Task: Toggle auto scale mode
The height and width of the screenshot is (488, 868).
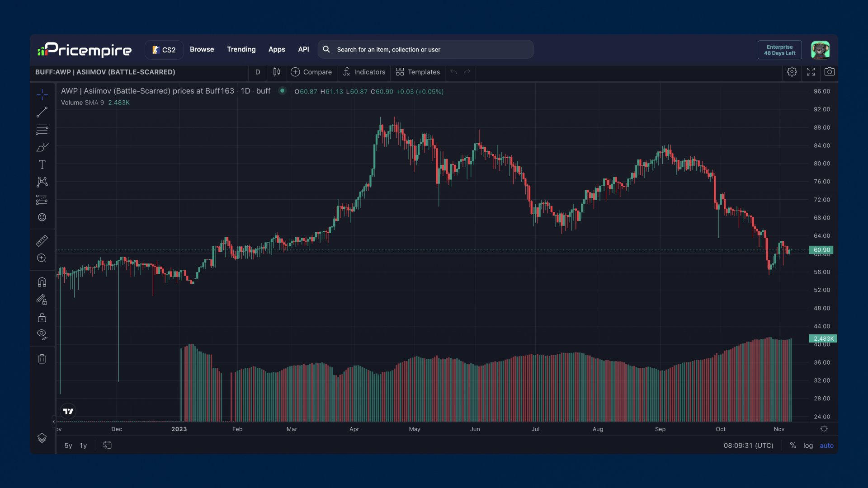Action: click(x=826, y=446)
